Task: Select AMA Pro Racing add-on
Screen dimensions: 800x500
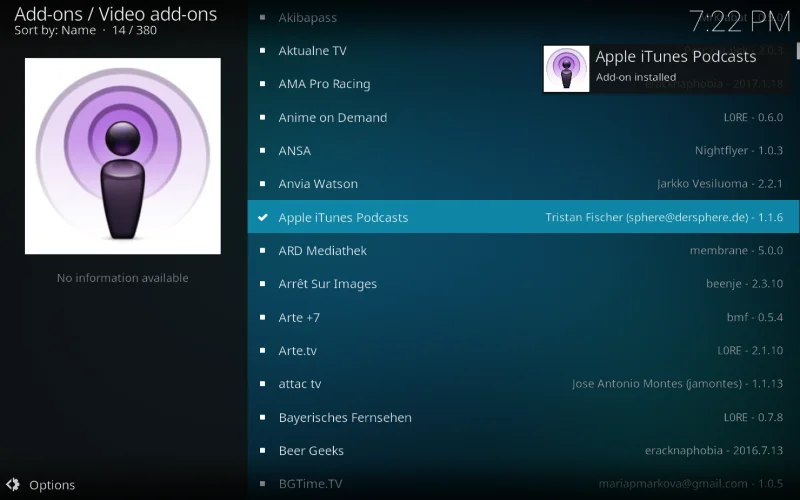Action: [523, 84]
